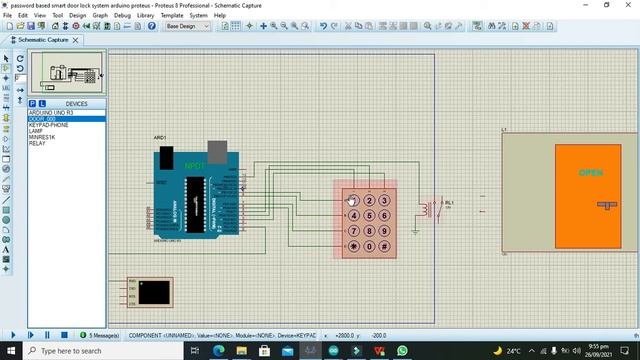
Task: Select the 2D Graphics Text tool
Action: pyautogui.click(x=6, y=249)
